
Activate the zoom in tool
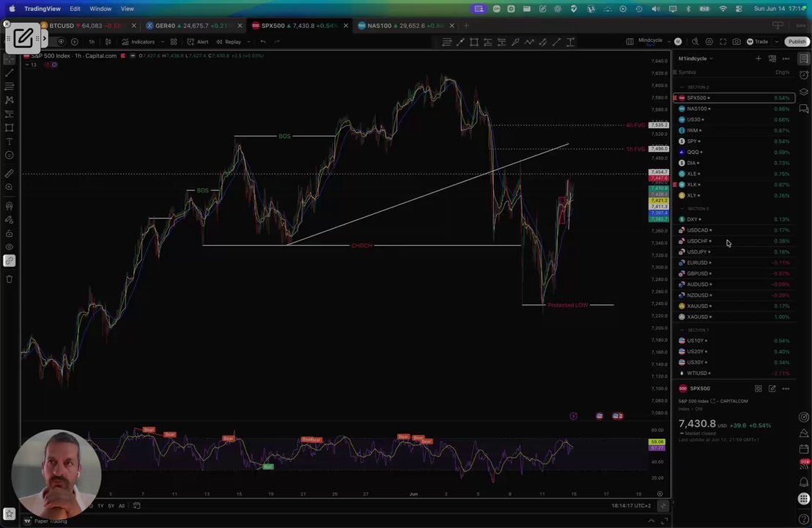pyautogui.click(x=10, y=187)
